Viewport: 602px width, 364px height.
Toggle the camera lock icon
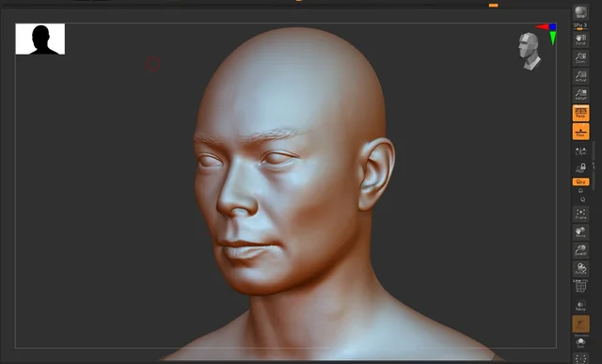580,167
